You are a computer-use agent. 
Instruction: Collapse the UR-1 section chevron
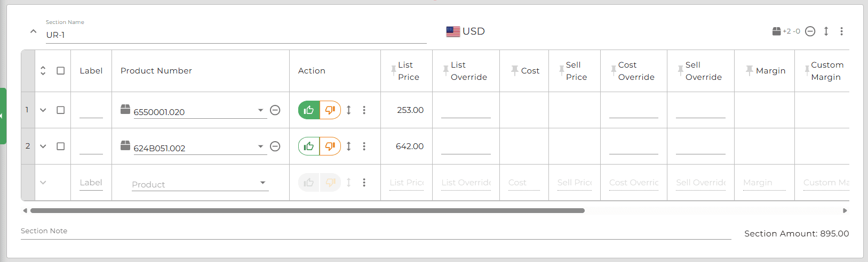tap(33, 31)
